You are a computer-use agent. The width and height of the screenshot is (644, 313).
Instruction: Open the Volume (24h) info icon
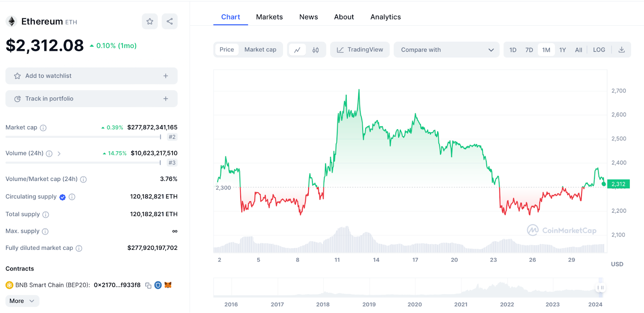tap(49, 154)
